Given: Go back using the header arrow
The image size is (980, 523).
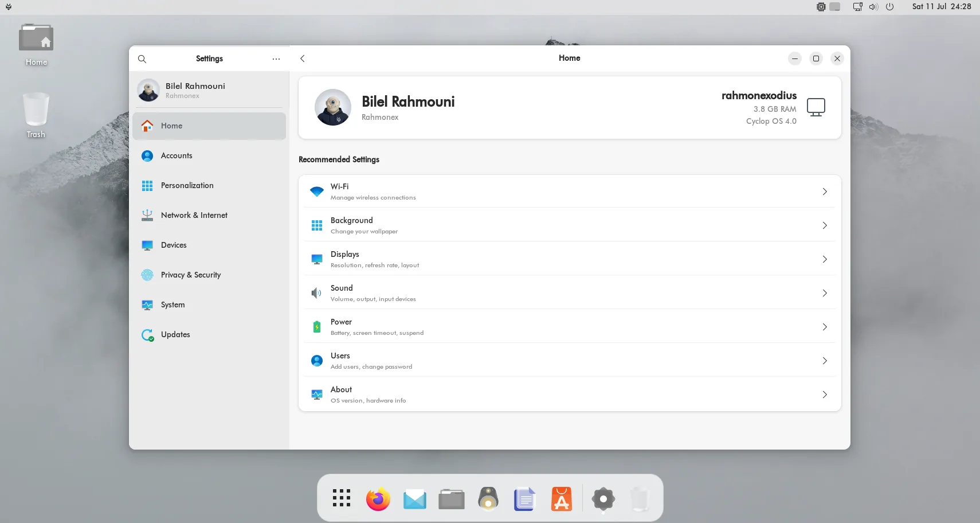Looking at the screenshot, I should click(303, 58).
